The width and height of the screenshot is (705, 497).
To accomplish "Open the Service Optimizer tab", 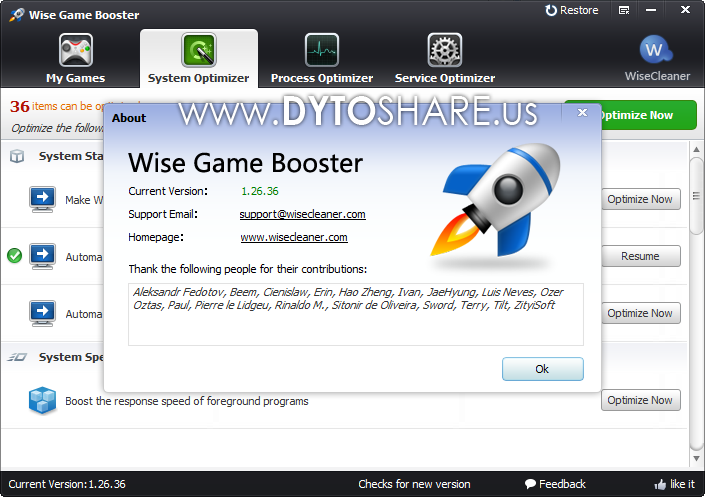I will click(445, 58).
